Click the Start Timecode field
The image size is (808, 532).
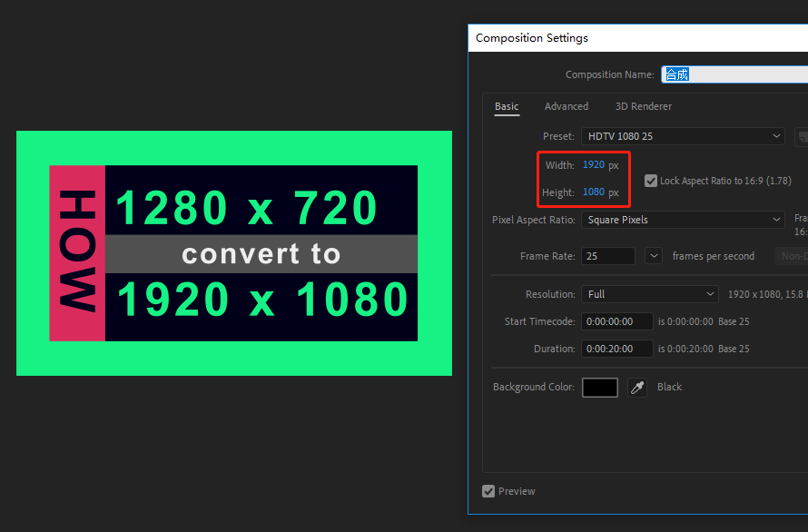tap(616, 321)
